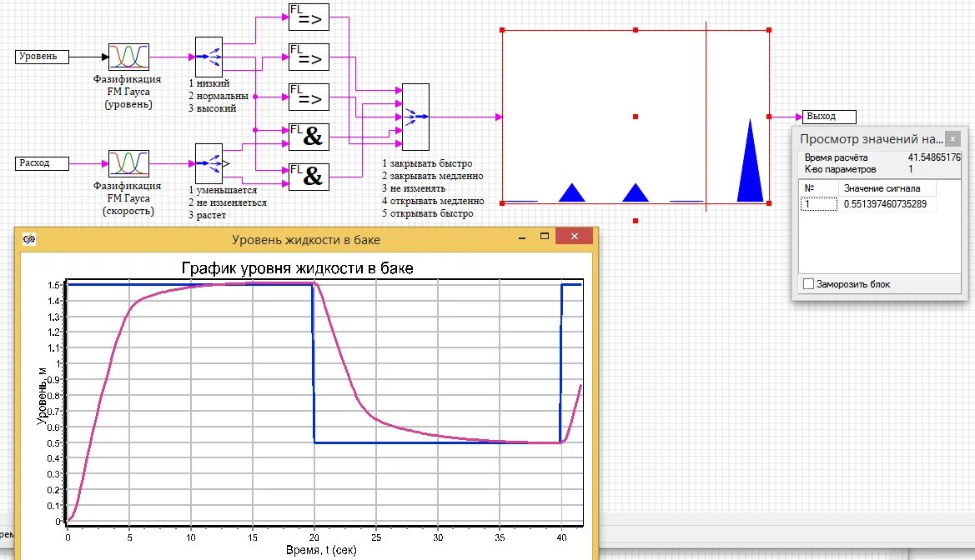Select the Выход output block
975x560 pixels.
830,117
